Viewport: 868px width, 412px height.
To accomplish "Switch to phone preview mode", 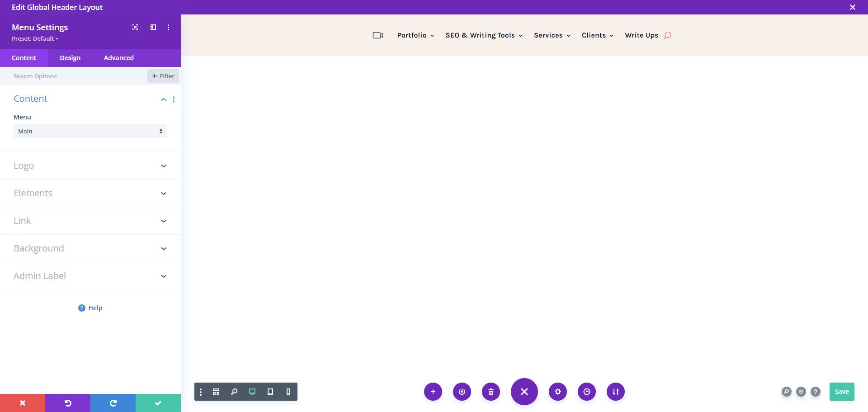I will click(288, 392).
